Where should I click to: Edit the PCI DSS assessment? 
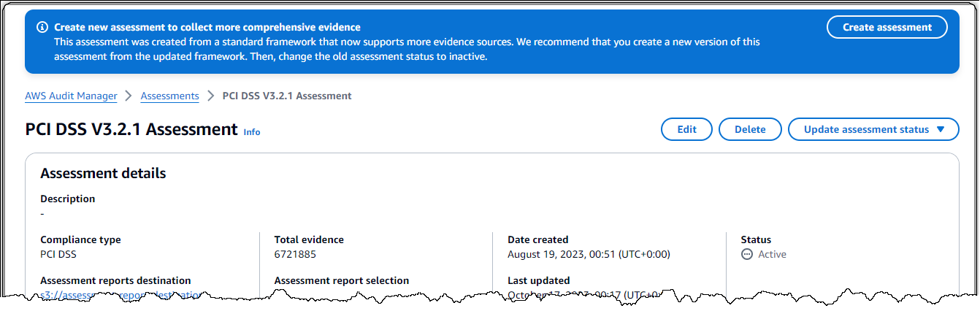tap(686, 129)
